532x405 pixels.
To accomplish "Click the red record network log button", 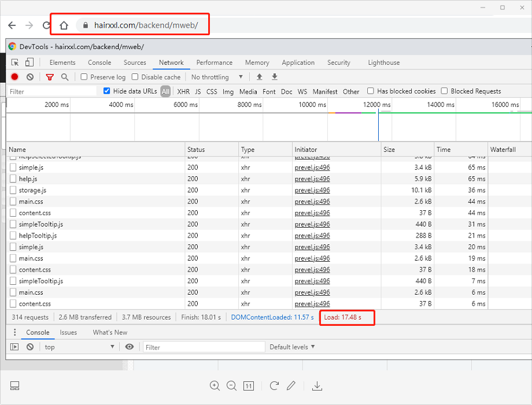I will tap(14, 77).
